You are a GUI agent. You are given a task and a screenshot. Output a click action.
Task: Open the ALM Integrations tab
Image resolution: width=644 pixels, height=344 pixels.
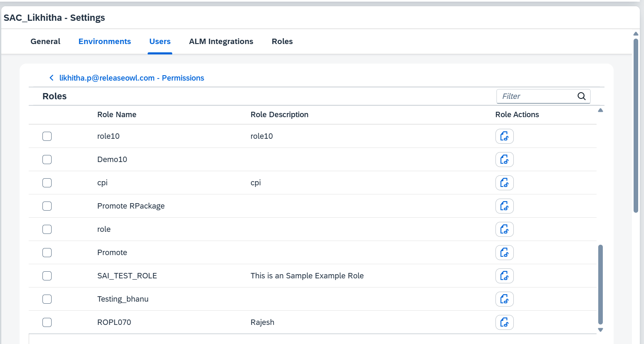coord(221,42)
